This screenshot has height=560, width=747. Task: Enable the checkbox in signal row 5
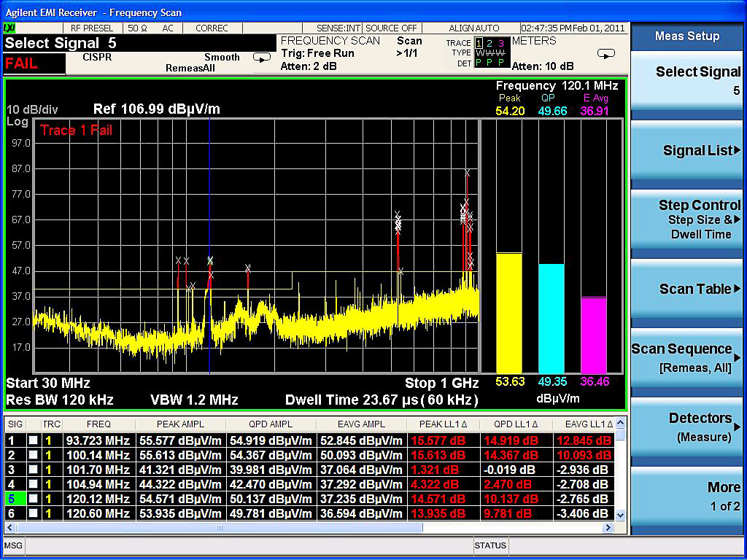tap(33, 499)
